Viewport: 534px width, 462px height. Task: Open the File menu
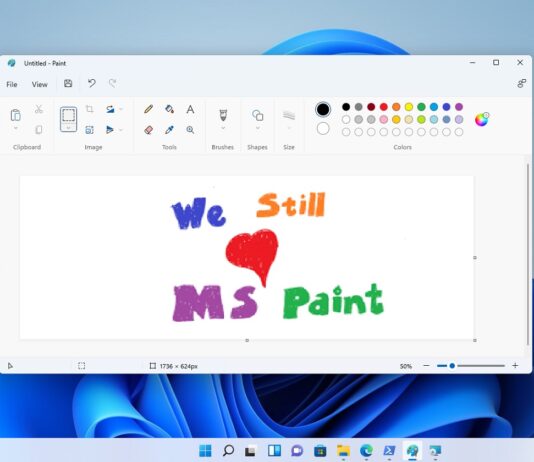(x=12, y=84)
